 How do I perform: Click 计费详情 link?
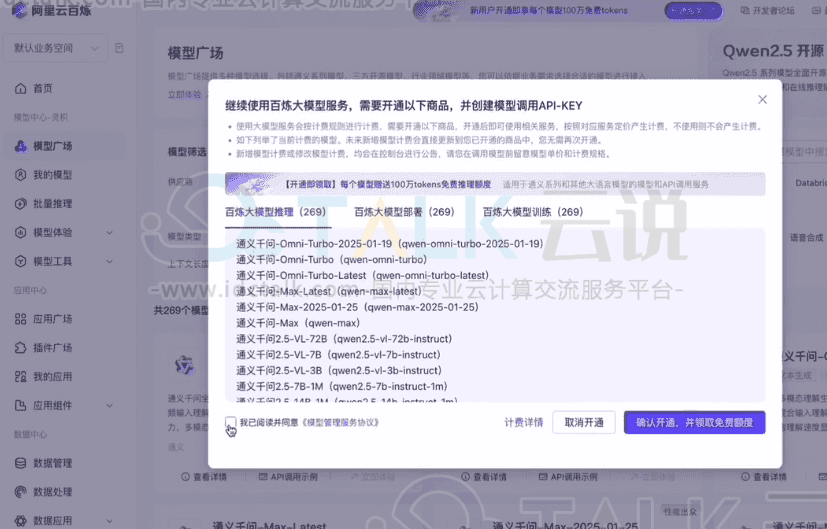tap(523, 422)
